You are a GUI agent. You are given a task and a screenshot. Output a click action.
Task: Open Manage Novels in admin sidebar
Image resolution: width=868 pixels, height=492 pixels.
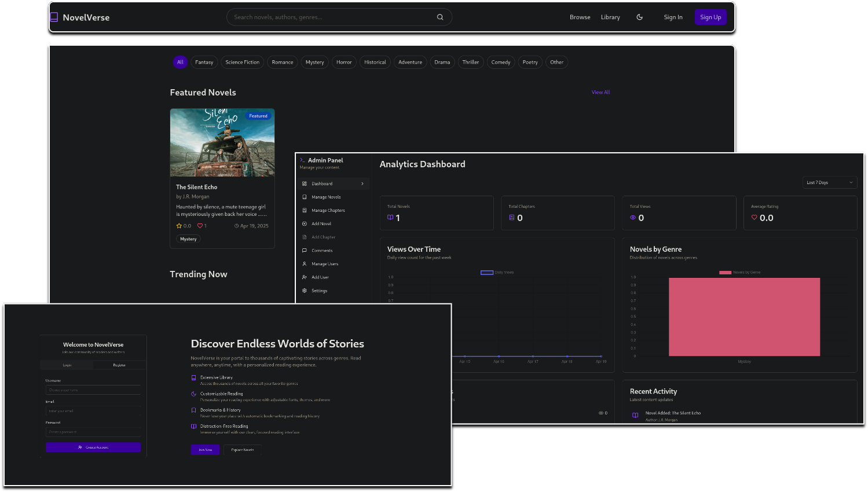326,197
